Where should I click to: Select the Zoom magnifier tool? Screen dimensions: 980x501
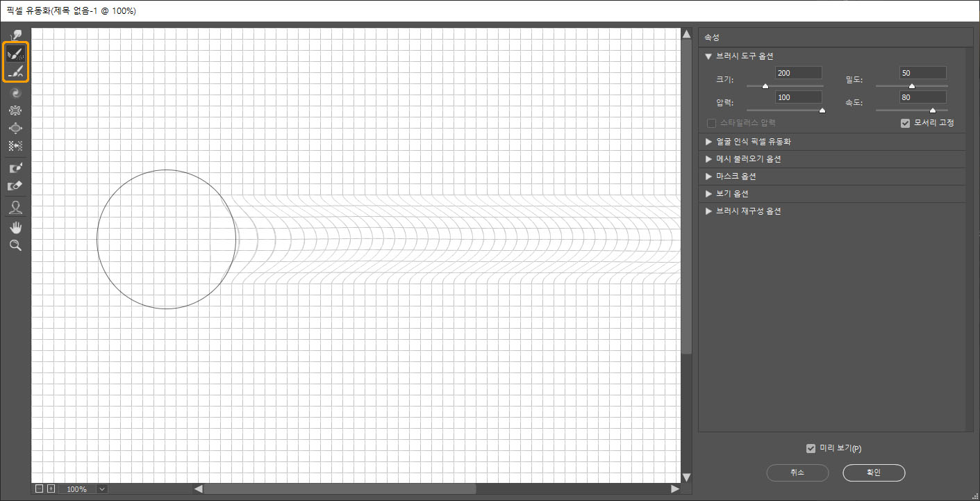click(x=15, y=245)
